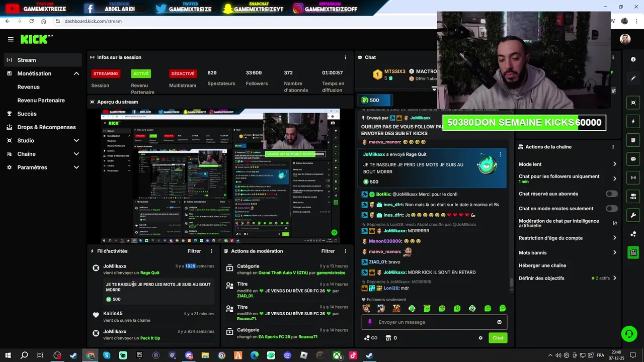
Task: Open the hamburger menu next to KICK logo
Action: pyautogui.click(x=11, y=39)
